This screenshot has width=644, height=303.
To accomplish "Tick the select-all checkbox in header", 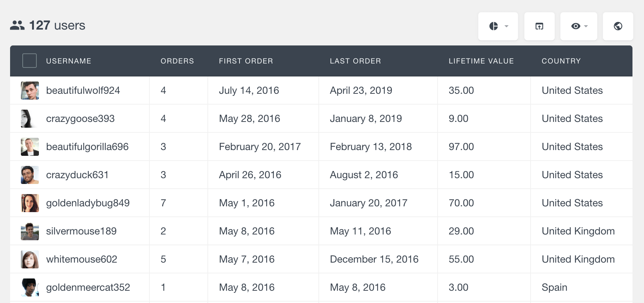I will click(x=30, y=61).
